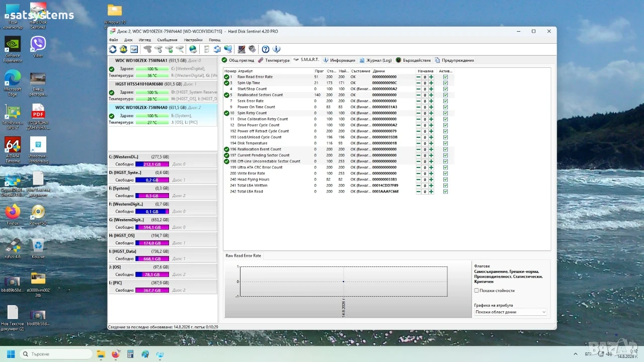Uncheck active box for Reallocated Sectors Count

coord(445,95)
